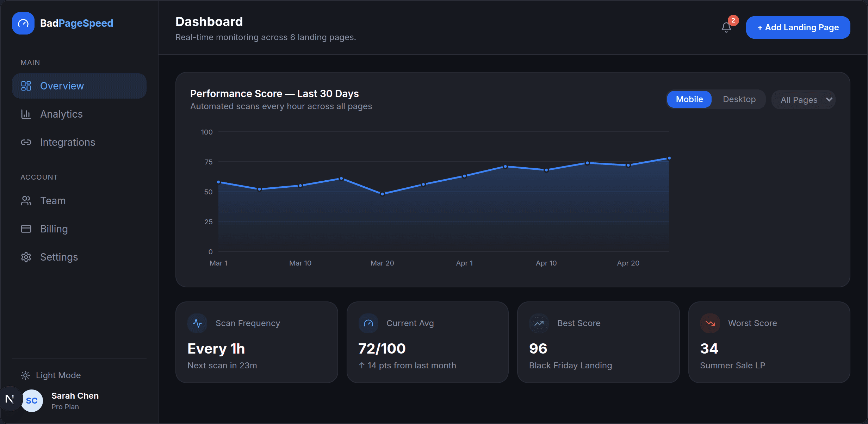
Task: Toggle Light Mode
Action: tap(51, 375)
